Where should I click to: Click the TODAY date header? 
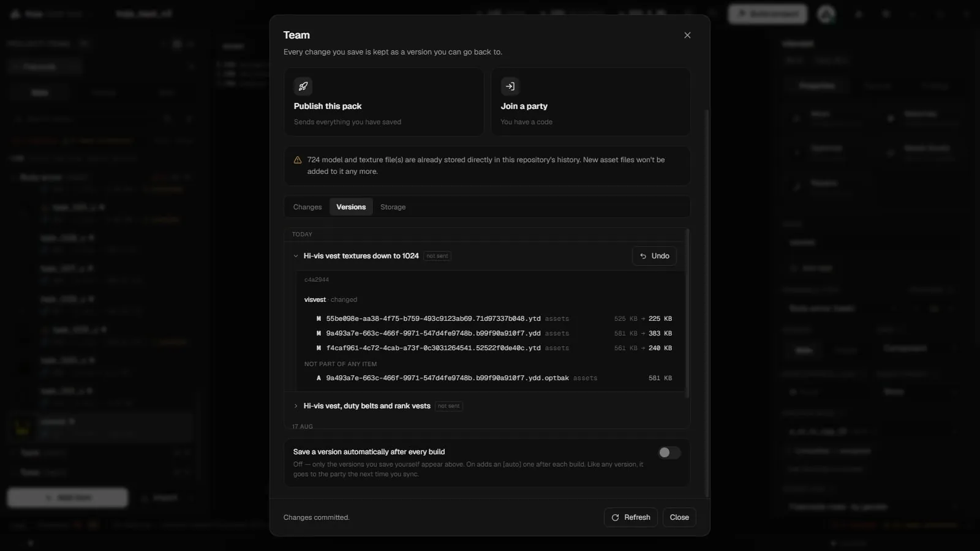(302, 234)
